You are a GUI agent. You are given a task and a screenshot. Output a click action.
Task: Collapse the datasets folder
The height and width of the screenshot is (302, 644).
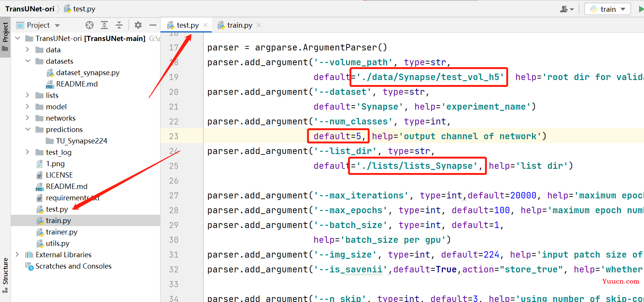pos(27,61)
